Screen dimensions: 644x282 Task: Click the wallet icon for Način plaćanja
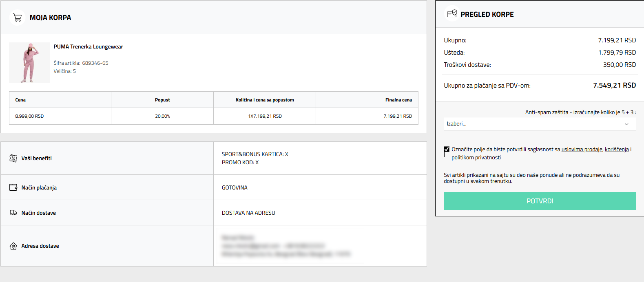pyautogui.click(x=13, y=187)
